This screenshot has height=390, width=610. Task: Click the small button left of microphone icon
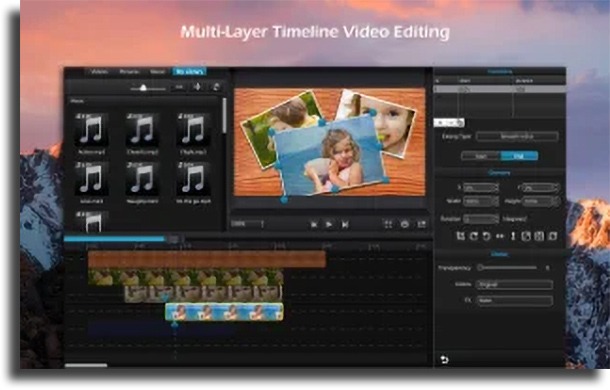click(179, 87)
